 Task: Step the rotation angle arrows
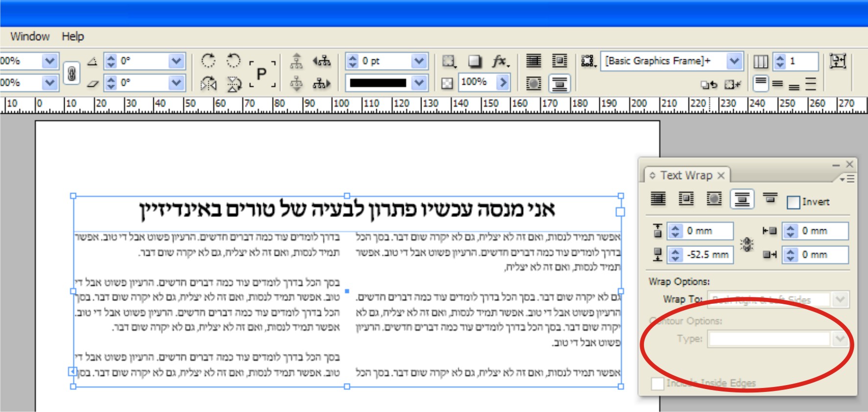click(111, 61)
